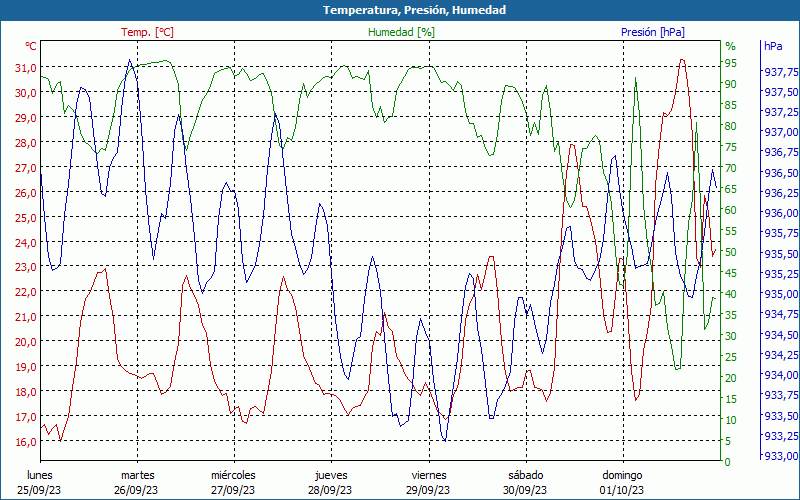Click the 'lunes' day label
The height and width of the screenshot is (500, 800).
(x=40, y=475)
